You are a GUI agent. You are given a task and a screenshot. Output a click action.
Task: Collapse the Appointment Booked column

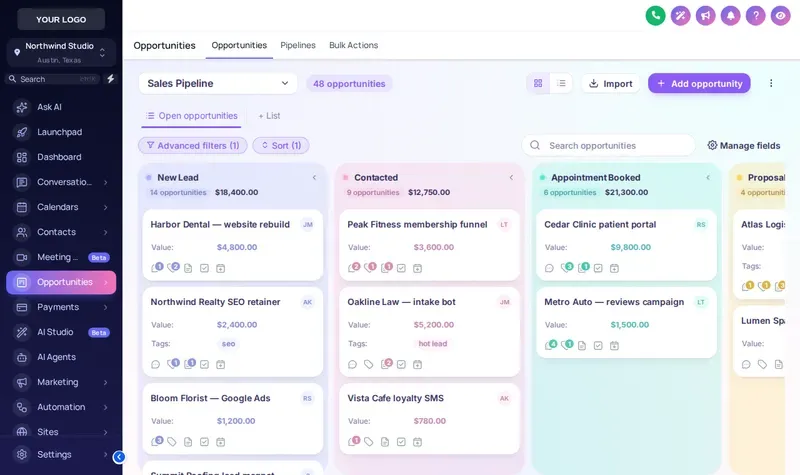coord(708,178)
